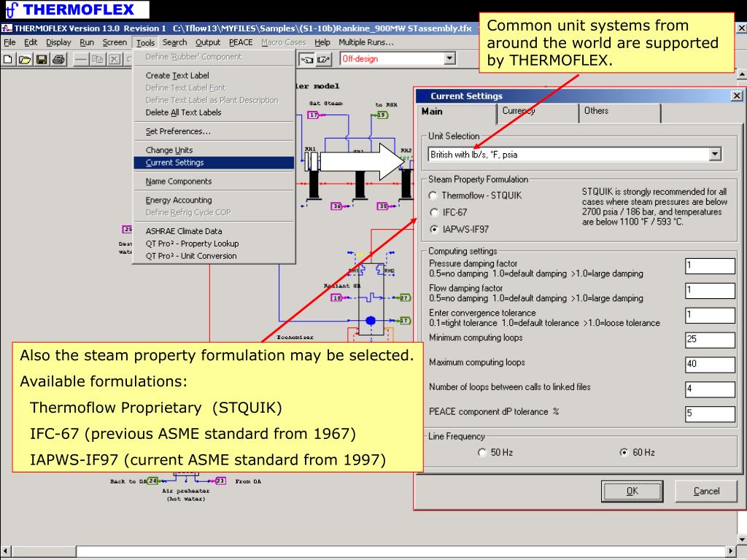
Task: Choose Current Settings menu entry
Action: [214, 163]
